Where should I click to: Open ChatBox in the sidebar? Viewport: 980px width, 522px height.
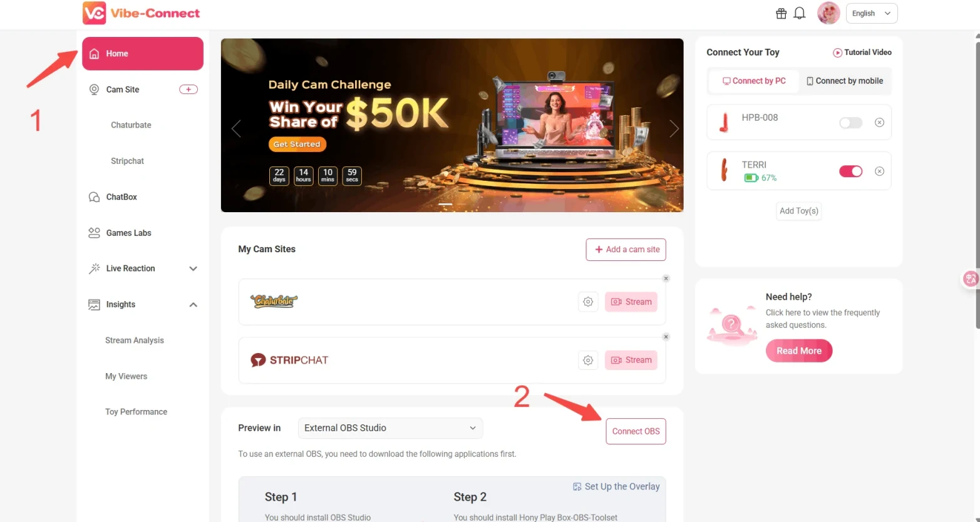tap(121, 197)
